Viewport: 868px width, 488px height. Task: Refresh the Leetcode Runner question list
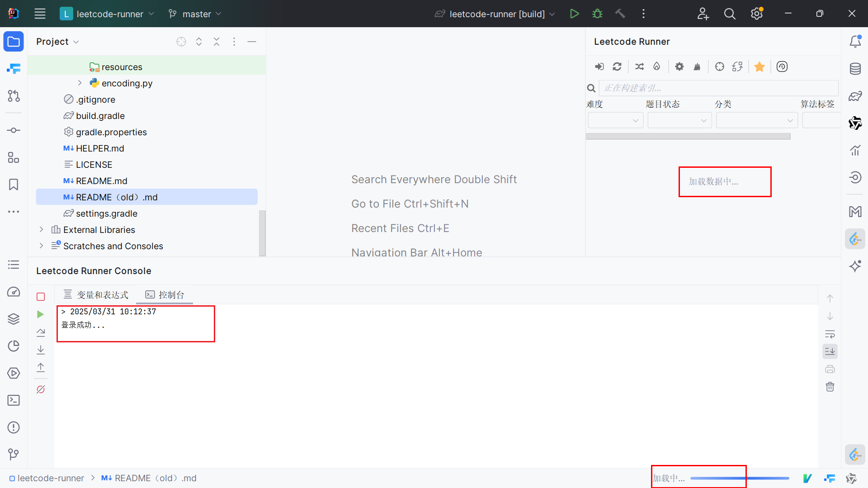click(x=617, y=67)
